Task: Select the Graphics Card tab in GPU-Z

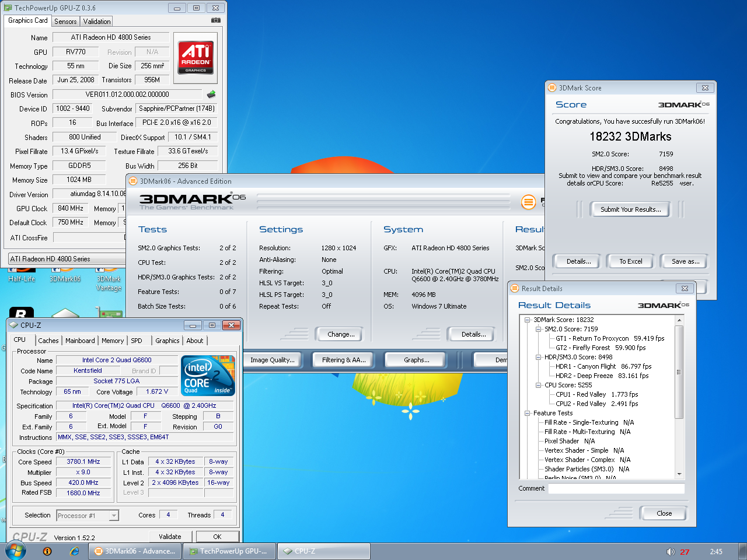Action: 28,20
